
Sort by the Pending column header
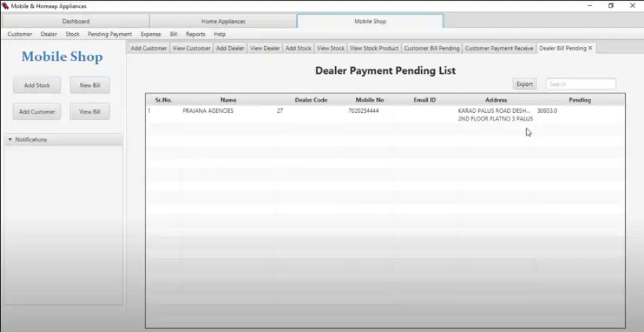(x=580, y=100)
